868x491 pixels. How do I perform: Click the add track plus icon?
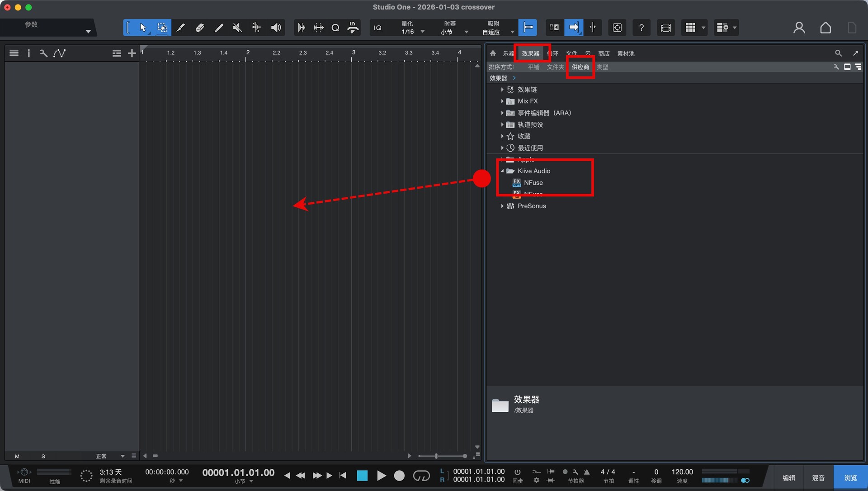coord(132,53)
